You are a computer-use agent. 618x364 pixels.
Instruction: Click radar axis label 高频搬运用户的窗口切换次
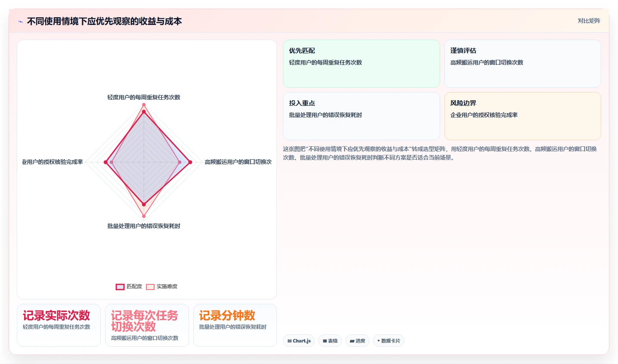point(238,162)
